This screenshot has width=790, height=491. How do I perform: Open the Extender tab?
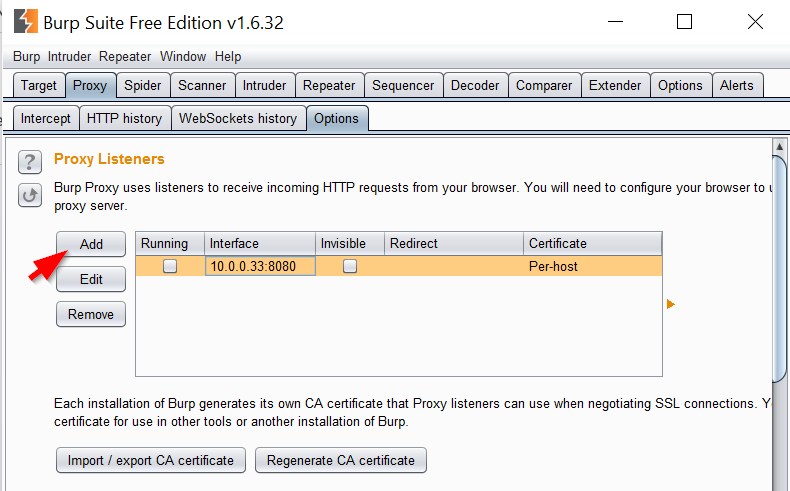(x=615, y=86)
